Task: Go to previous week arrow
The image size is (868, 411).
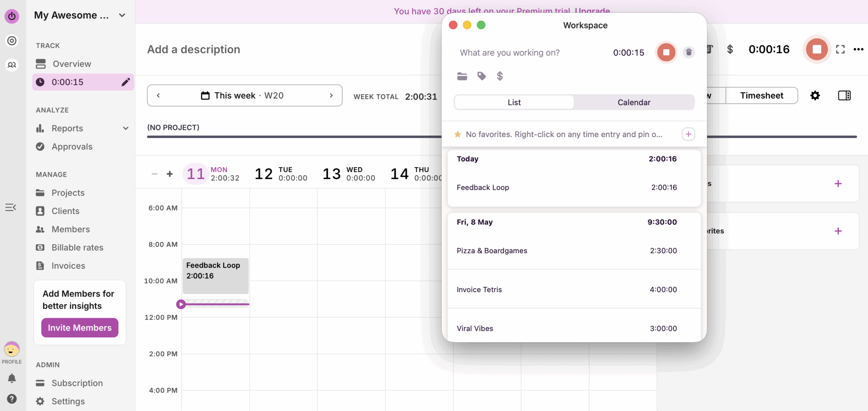Action: point(158,95)
